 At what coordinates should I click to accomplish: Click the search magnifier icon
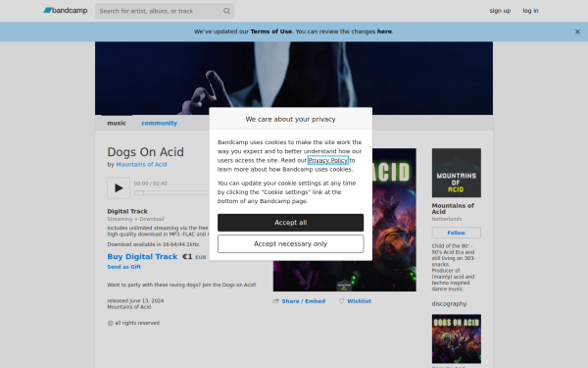(226, 11)
